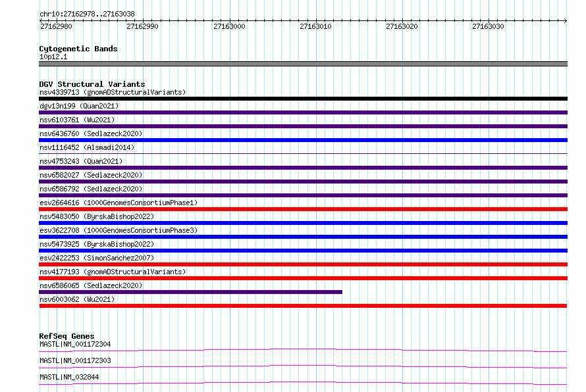Open variant nsv6586065 (Sedlazeck2020) label

click(91, 285)
